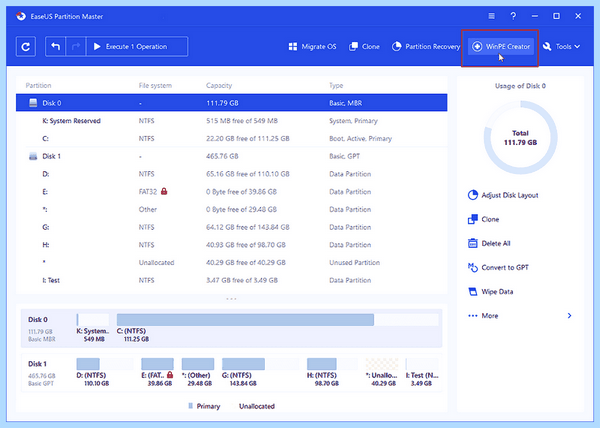Click Delete All in side panel
This screenshot has width=600, height=428.
(x=489, y=243)
